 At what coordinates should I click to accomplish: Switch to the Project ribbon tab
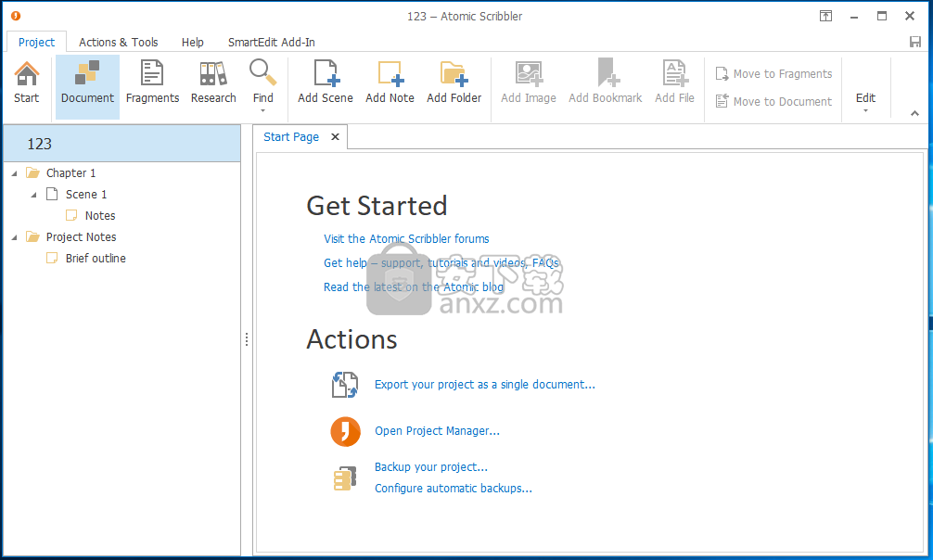pyautogui.click(x=36, y=43)
